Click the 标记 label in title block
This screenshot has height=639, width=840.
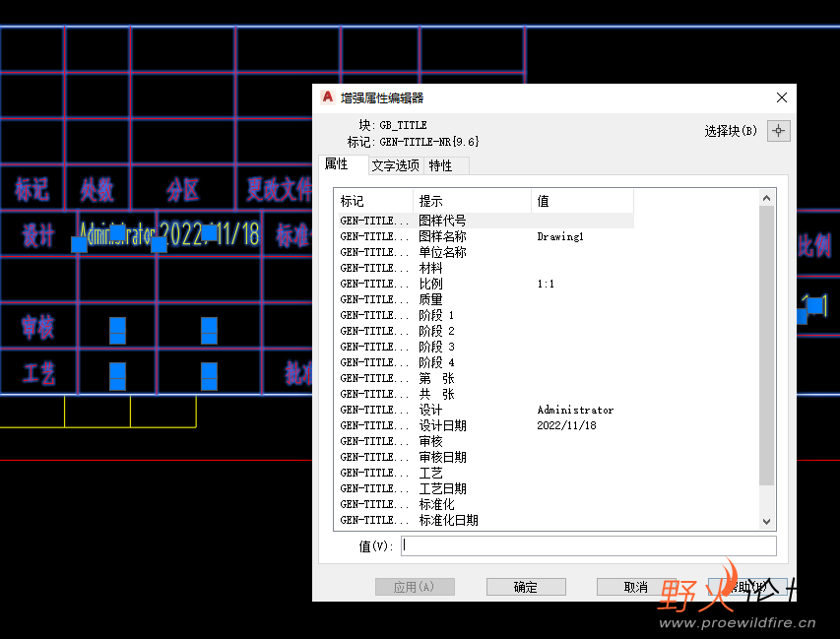32,190
